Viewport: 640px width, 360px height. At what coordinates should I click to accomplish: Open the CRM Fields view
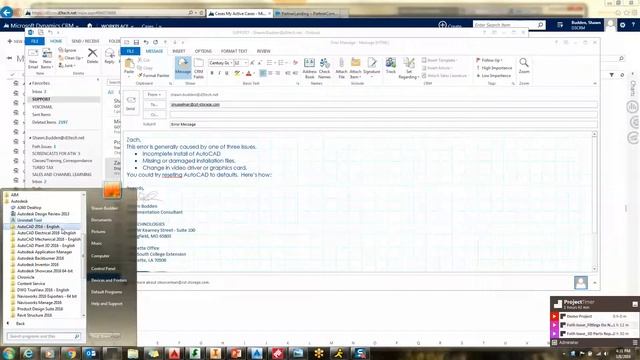[199, 68]
